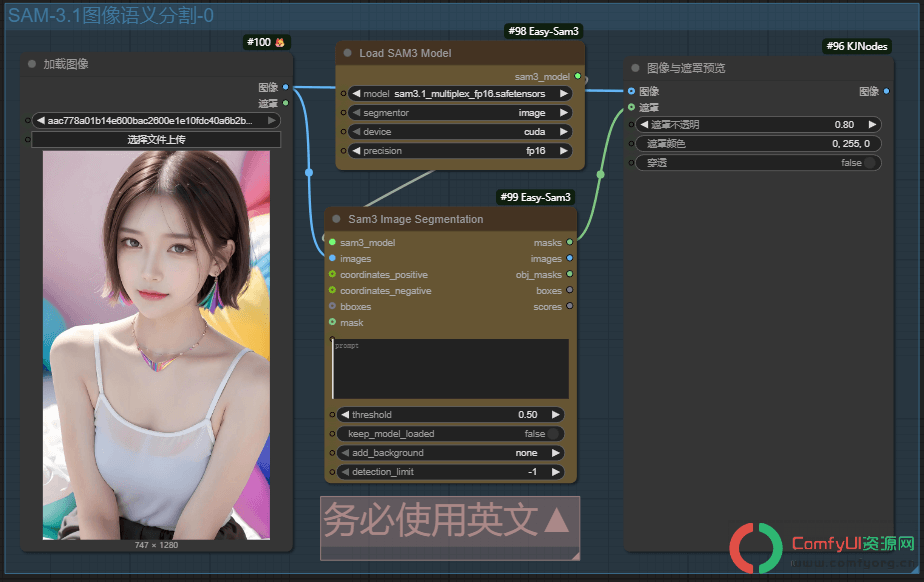Click the loaded portrait image preview
924x582 pixels.
[156, 345]
